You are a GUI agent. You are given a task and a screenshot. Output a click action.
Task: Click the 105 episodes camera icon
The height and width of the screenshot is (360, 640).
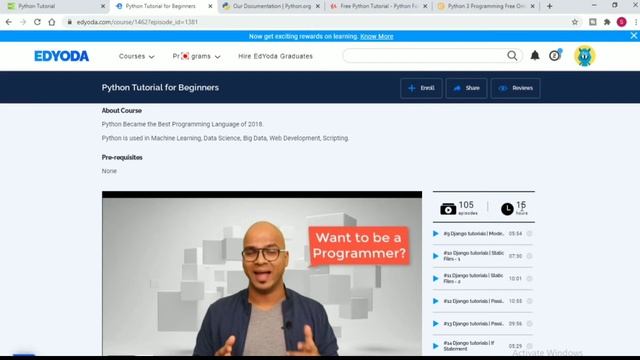pos(448,209)
